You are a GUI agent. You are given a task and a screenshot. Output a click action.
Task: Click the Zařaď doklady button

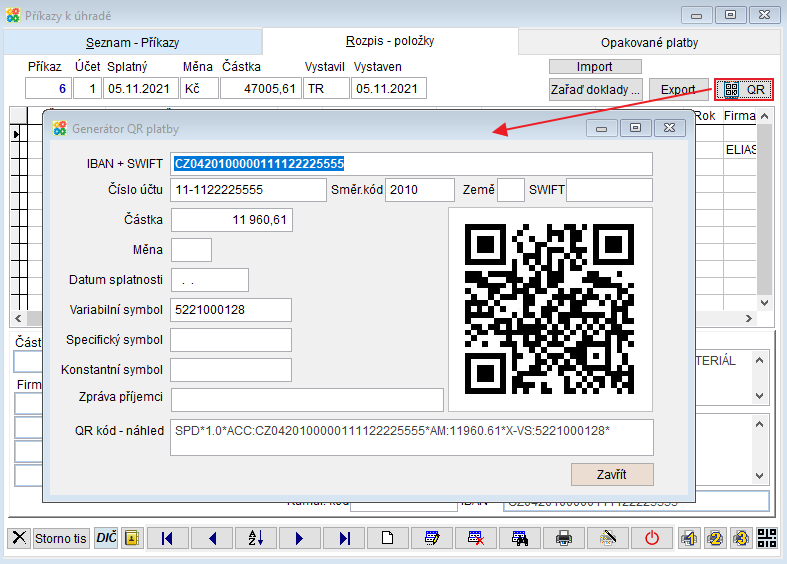pos(595,90)
